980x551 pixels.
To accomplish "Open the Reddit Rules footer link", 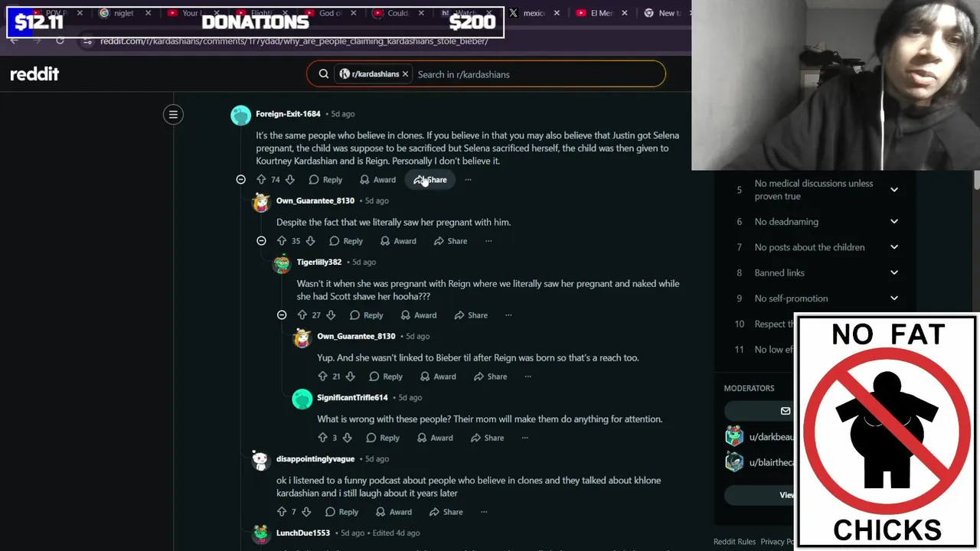I will (734, 542).
